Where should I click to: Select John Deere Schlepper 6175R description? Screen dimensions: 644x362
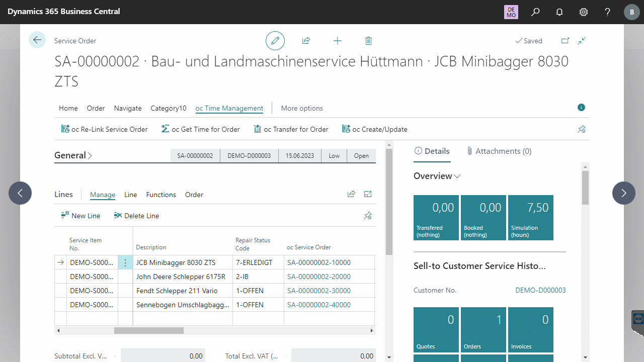(x=183, y=277)
